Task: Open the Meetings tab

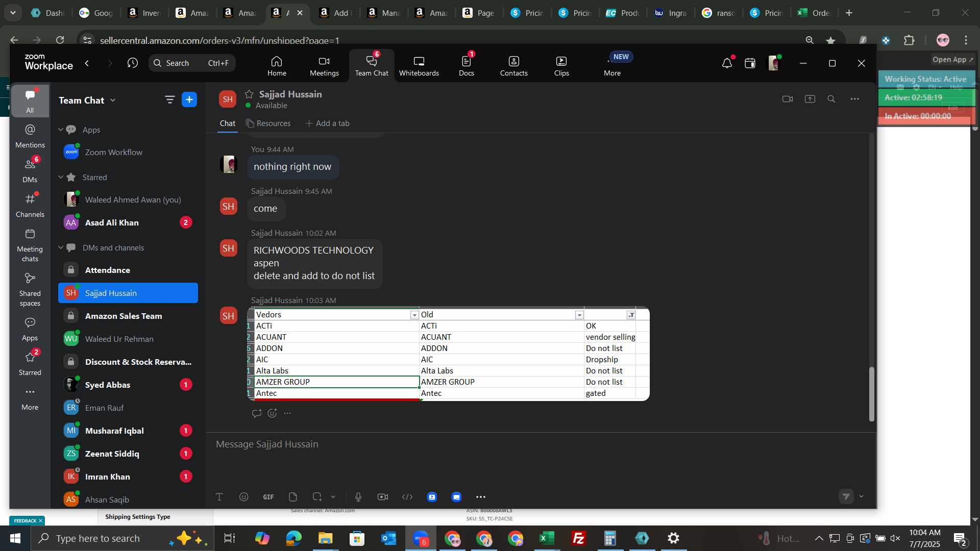Action: (324, 66)
